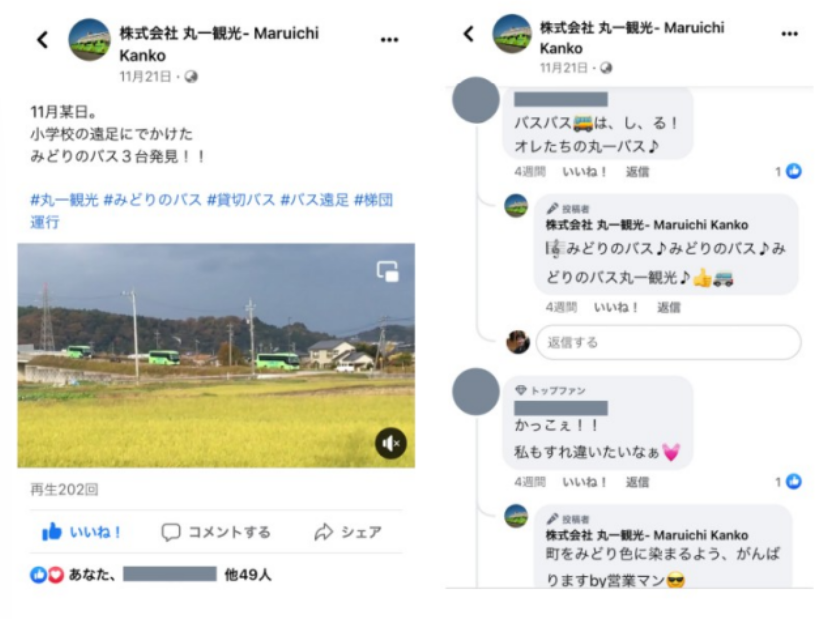Open the #みどりのバス hashtag

tap(153, 200)
